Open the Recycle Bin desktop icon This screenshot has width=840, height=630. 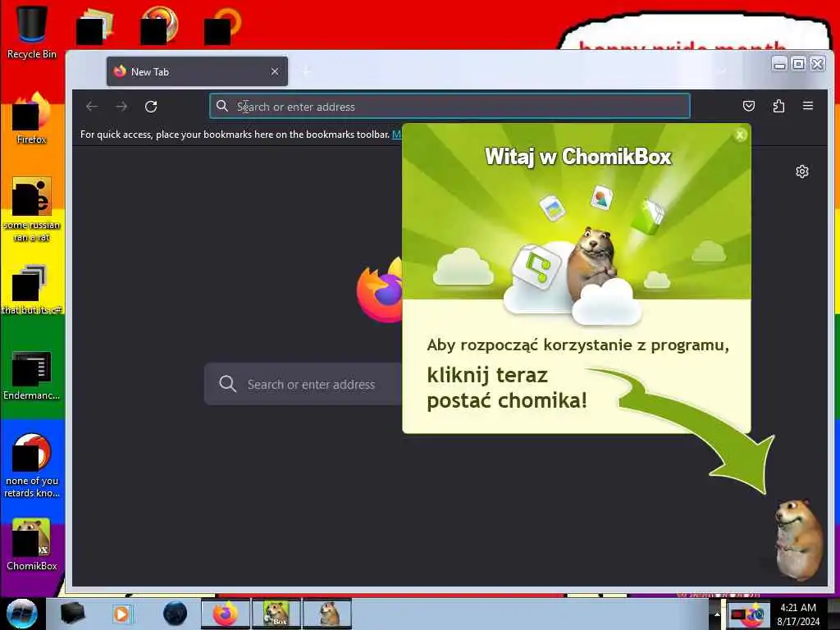tap(32, 31)
